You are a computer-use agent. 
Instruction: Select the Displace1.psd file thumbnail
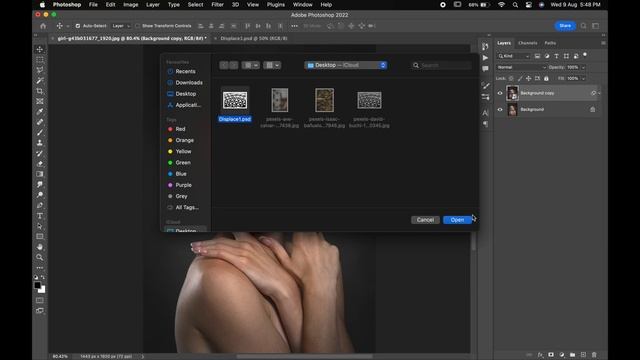pyautogui.click(x=235, y=100)
